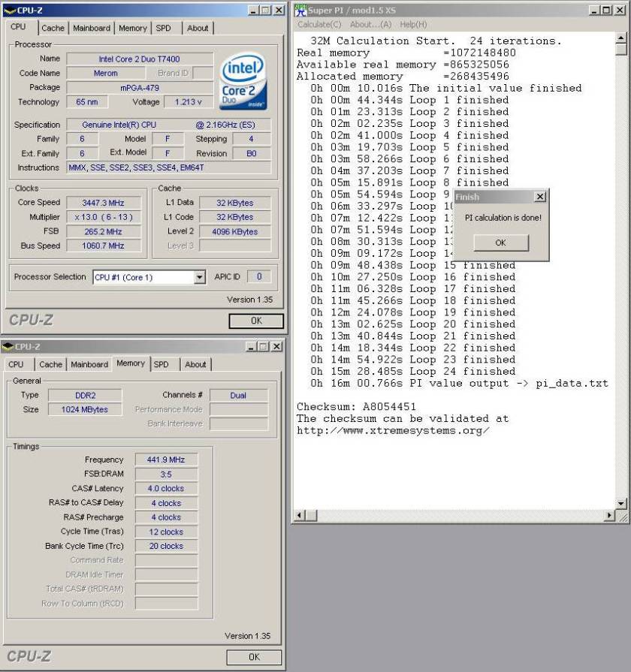Click the PI value output pi_data.txt line
The image size is (631, 672).
tap(460, 383)
